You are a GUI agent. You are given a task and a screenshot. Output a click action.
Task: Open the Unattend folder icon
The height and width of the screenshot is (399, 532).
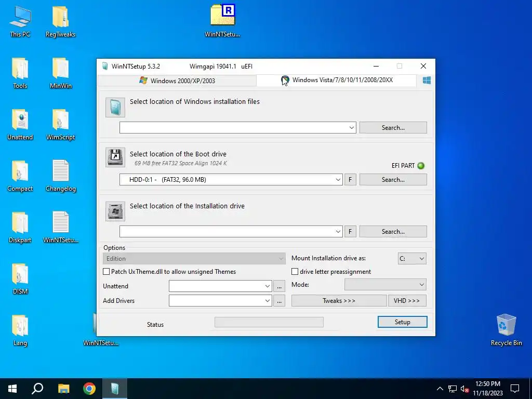pos(20,124)
